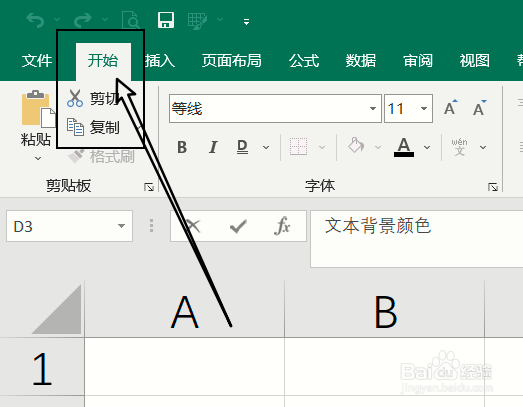The image size is (523, 407).
Task: Click the Redo arrow icon
Action: coord(82,20)
